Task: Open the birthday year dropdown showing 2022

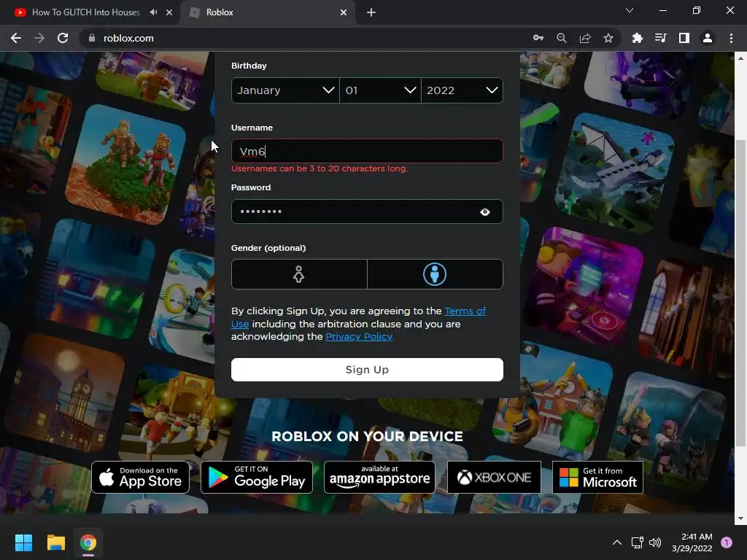Action: point(462,90)
